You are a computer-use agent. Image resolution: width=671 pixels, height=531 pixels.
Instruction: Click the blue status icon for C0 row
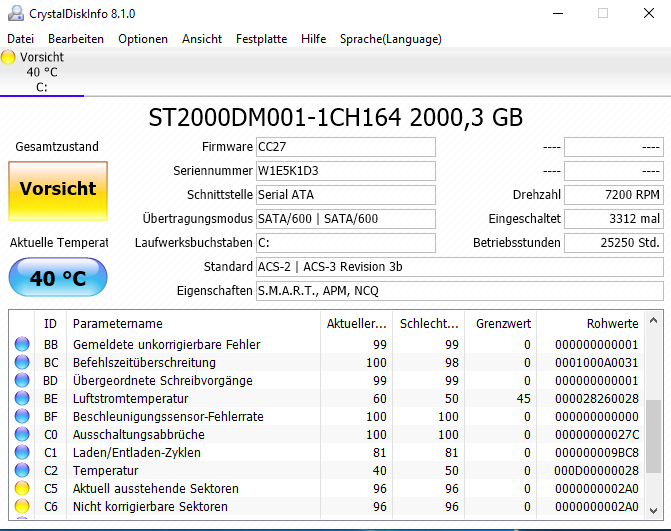click(x=22, y=434)
